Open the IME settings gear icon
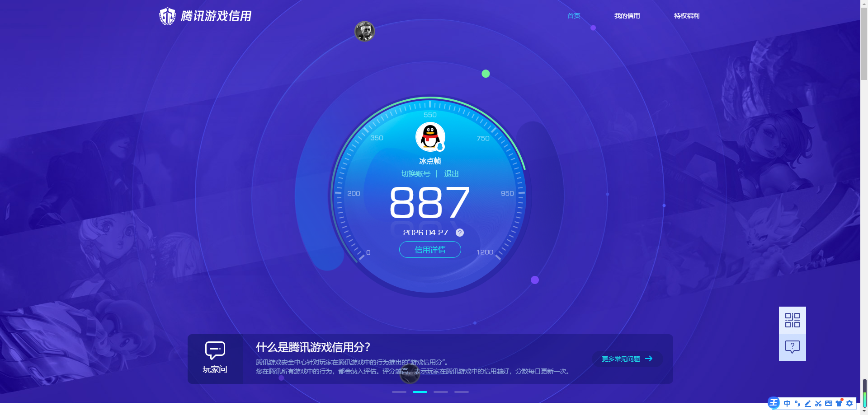 tap(849, 403)
